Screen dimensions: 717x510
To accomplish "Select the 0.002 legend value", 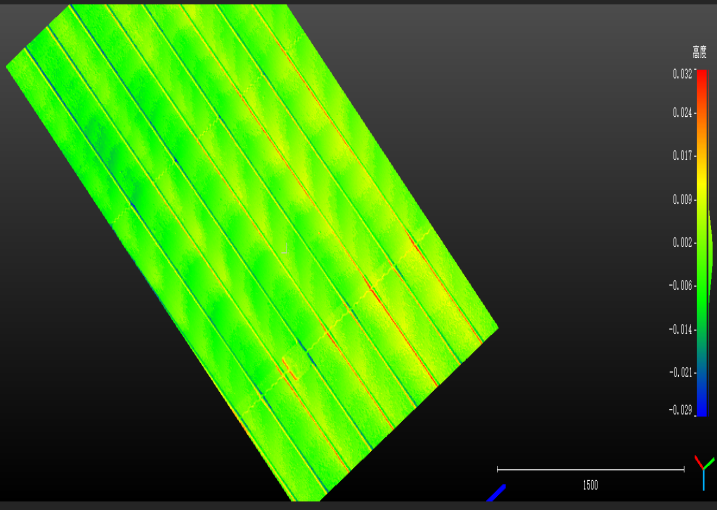I will 682,242.
